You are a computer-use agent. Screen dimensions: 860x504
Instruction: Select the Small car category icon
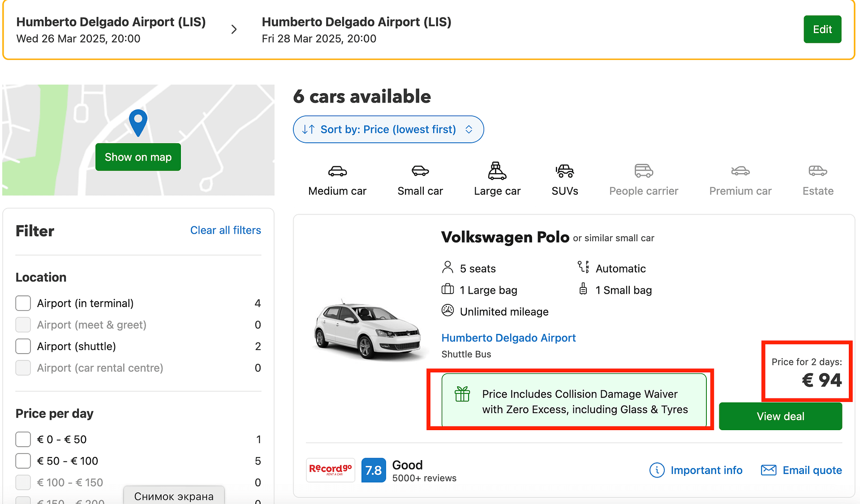coord(420,171)
